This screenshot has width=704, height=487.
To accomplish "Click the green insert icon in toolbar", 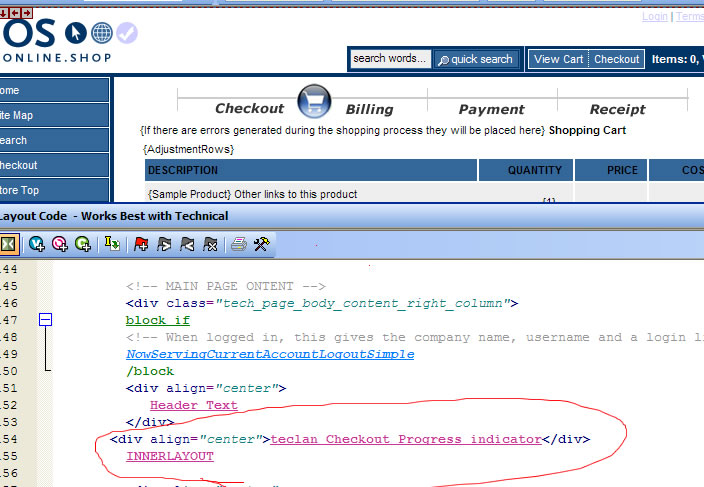I will coord(83,243).
